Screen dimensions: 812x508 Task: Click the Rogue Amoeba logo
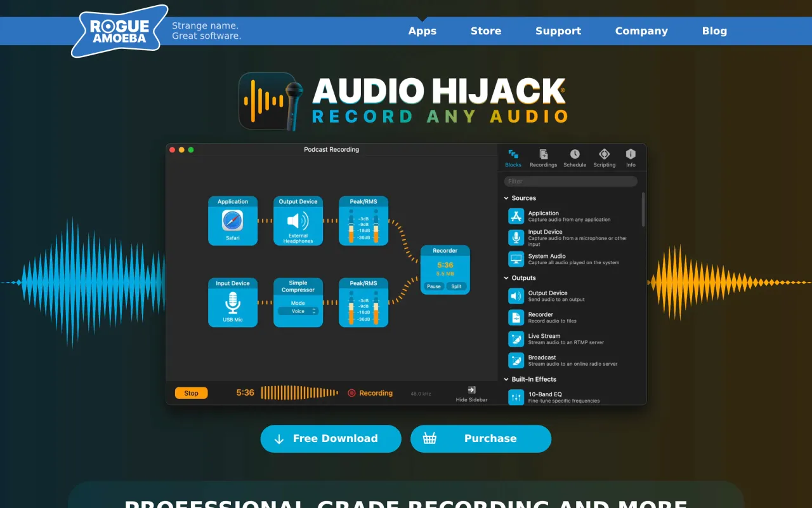[119, 30]
